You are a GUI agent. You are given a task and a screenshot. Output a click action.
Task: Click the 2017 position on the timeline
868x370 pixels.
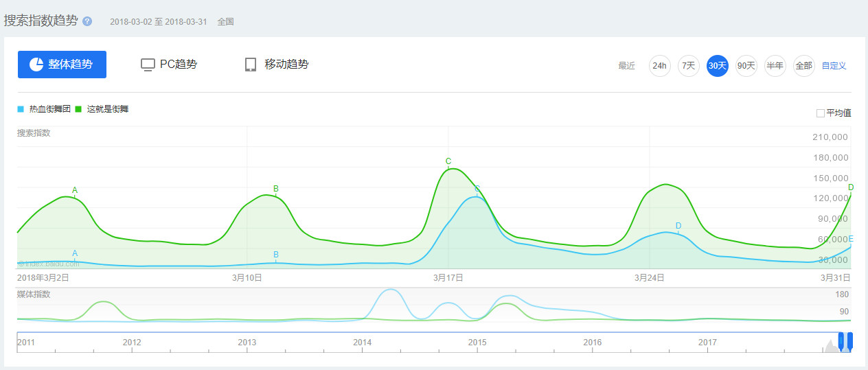(707, 342)
